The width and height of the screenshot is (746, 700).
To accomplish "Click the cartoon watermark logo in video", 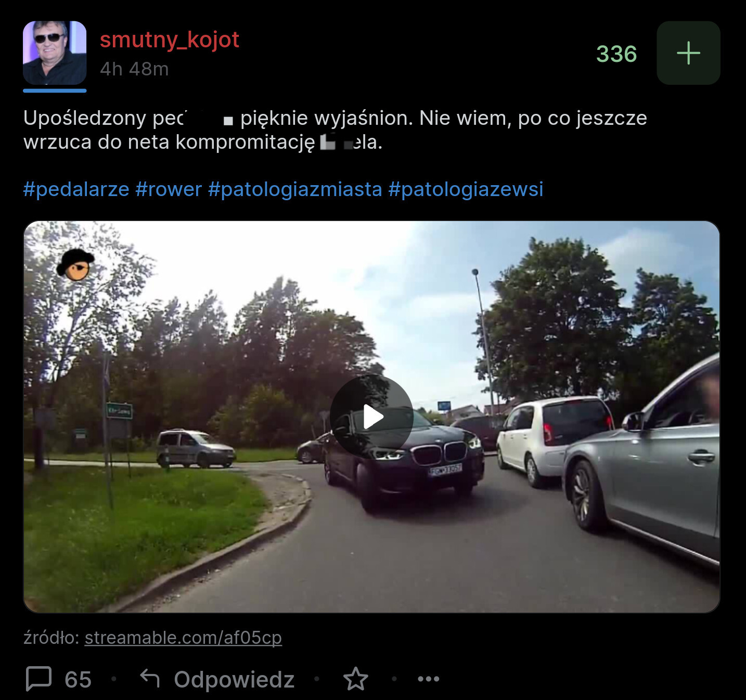I will coord(75,265).
